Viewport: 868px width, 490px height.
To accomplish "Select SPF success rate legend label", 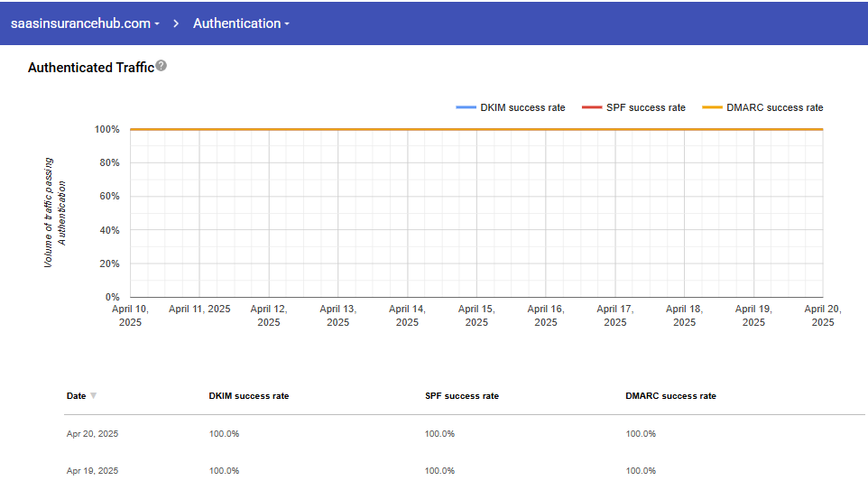I will click(x=646, y=107).
